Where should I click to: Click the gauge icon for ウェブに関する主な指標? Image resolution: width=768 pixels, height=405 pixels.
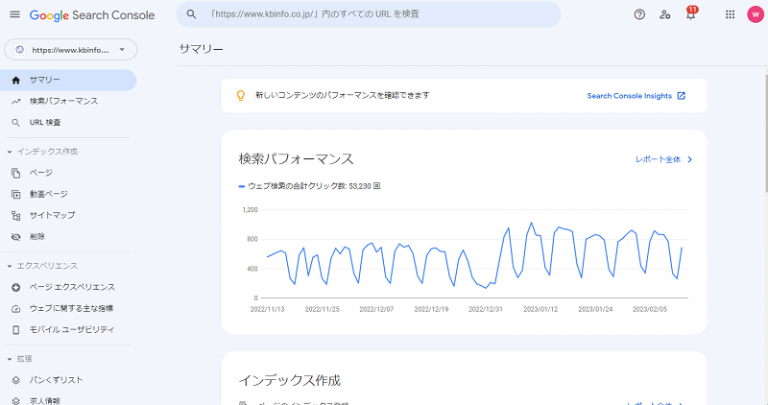click(x=16, y=309)
